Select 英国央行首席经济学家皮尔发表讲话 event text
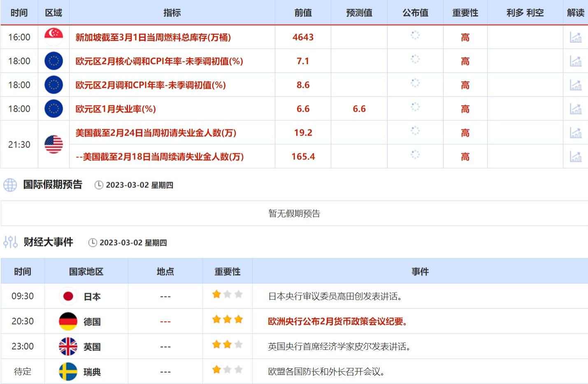Viewport: 588px width, 384px height. pyautogui.click(x=339, y=347)
